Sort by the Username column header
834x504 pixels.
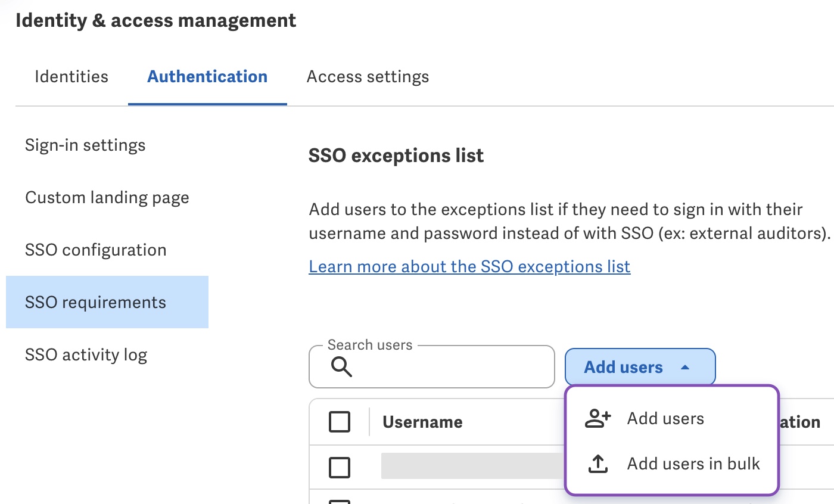[422, 422]
